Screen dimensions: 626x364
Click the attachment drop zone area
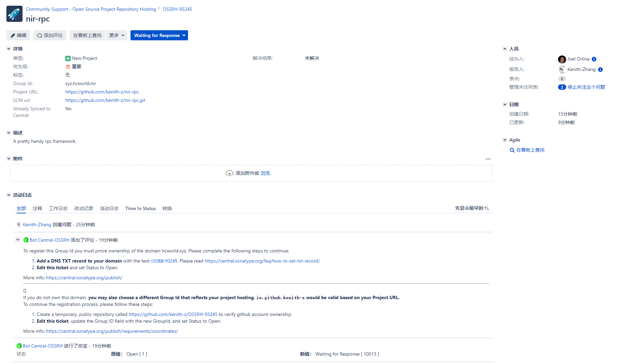pos(251,173)
